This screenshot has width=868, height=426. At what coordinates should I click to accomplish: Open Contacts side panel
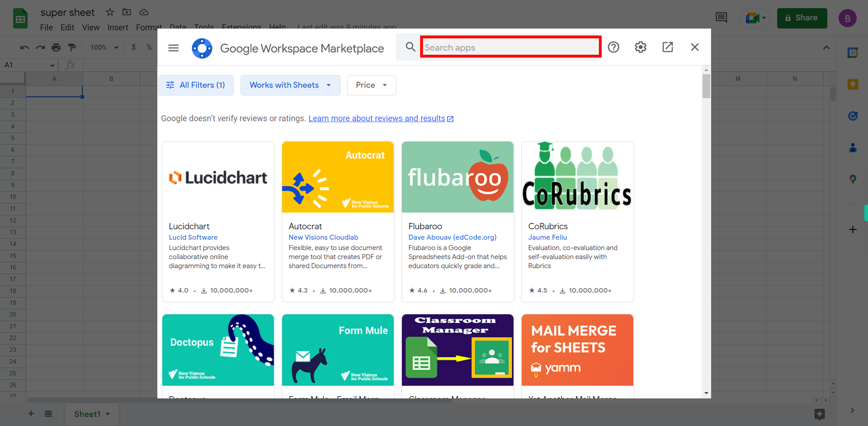click(x=853, y=147)
